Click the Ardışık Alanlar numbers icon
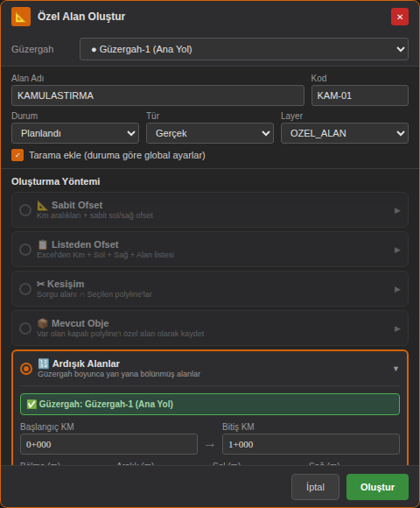The width and height of the screenshot is (420, 508). tap(44, 363)
